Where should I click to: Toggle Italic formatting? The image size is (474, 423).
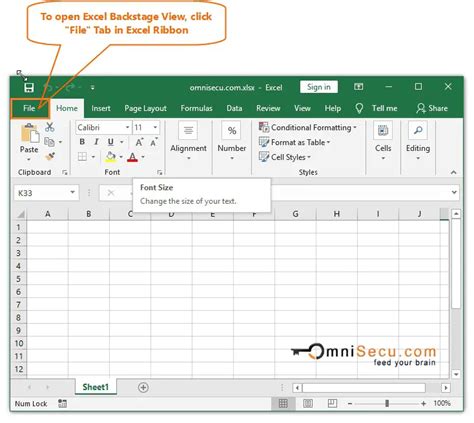coord(96,142)
